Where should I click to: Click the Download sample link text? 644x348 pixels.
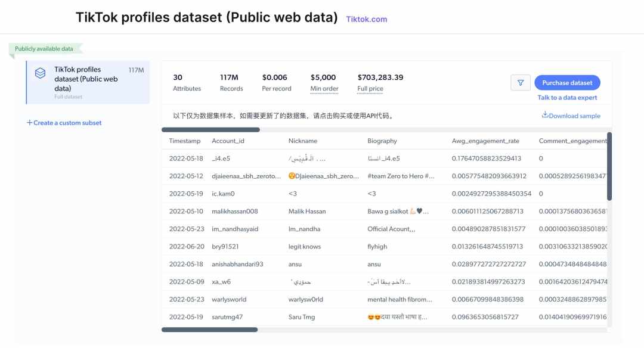pyautogui.click(x=575, y=116)
